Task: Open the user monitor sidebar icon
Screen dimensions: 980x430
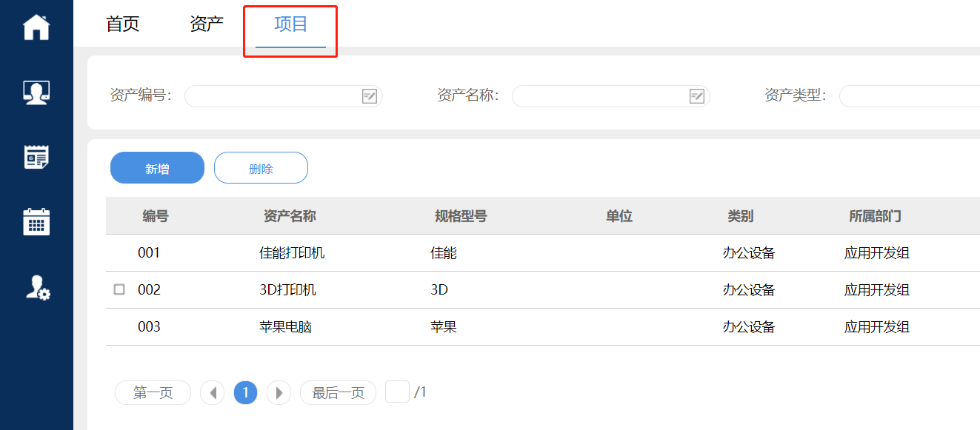Action: [x=36, y=92]
